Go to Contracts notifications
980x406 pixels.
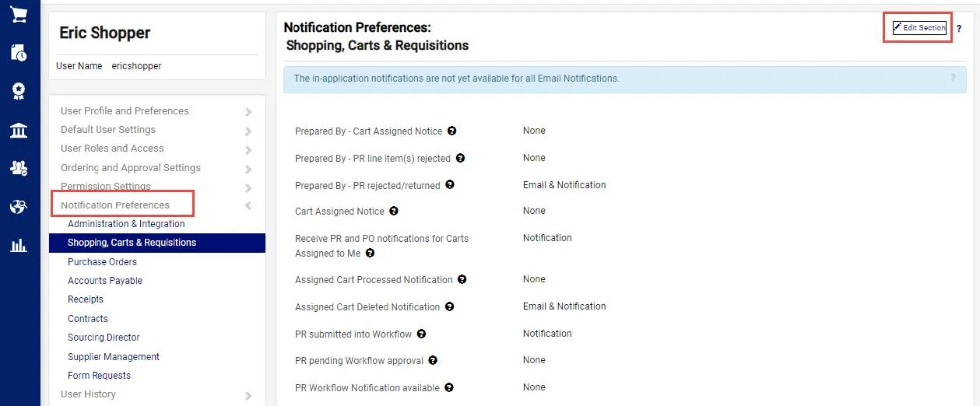coord(88,319)
